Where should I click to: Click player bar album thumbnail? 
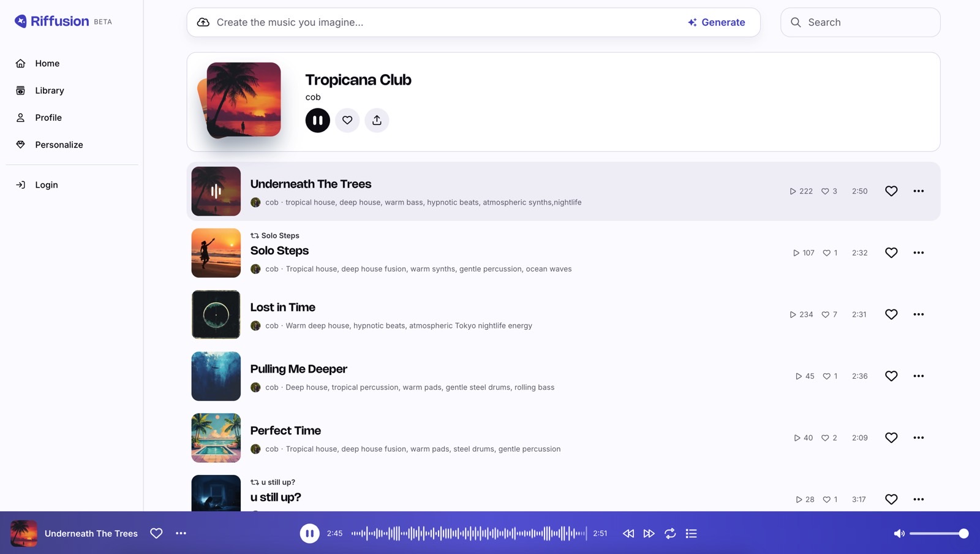pyautogui.click(x=24, y=533)
